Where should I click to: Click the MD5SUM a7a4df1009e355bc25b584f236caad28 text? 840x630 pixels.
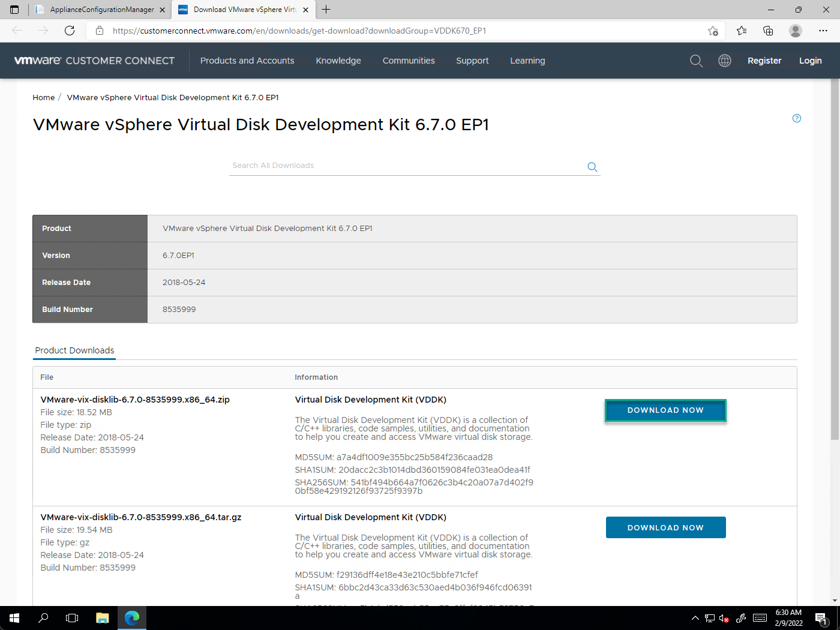tap(394, 457)
